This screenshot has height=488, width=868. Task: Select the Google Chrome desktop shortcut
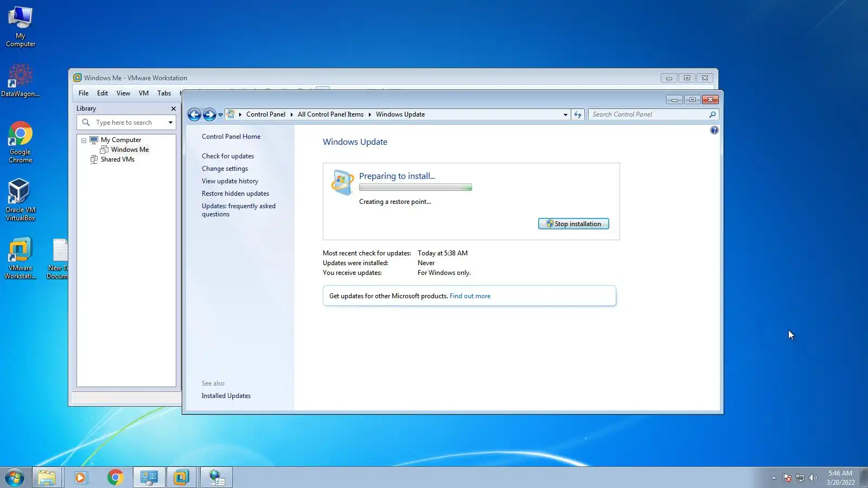(21, 142)
